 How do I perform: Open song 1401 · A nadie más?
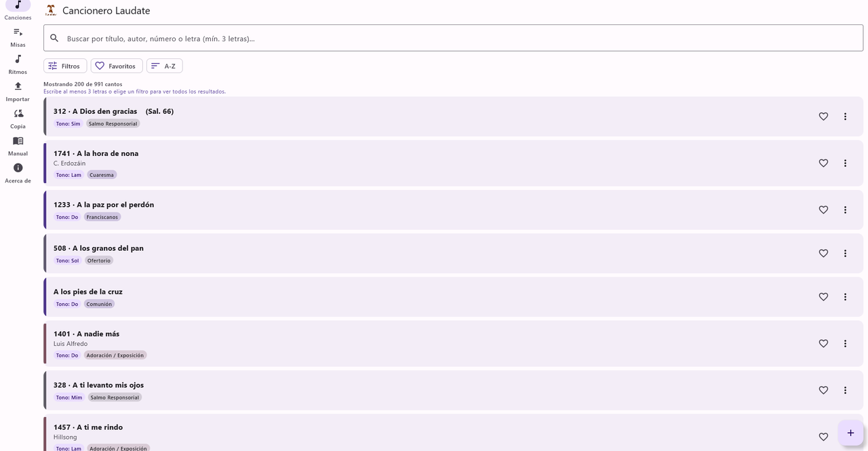pos(453,344)
